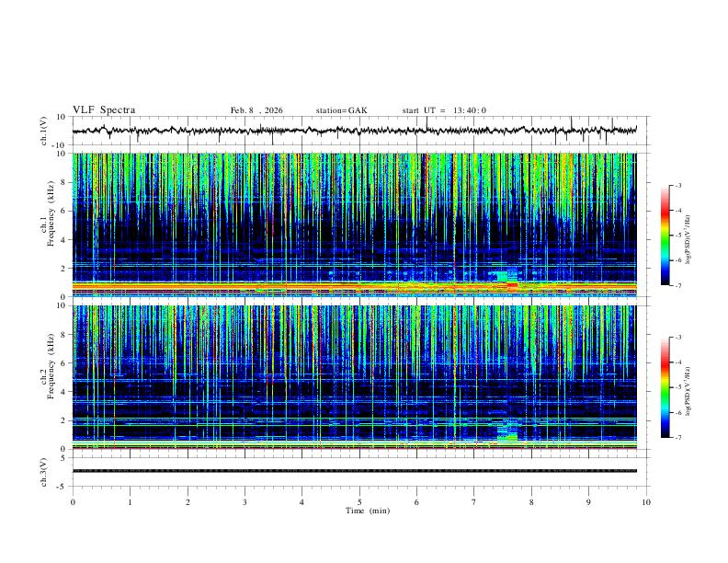
Task: Select the date text "Feb. 8 , 2026"
Action: pos(256,110)
